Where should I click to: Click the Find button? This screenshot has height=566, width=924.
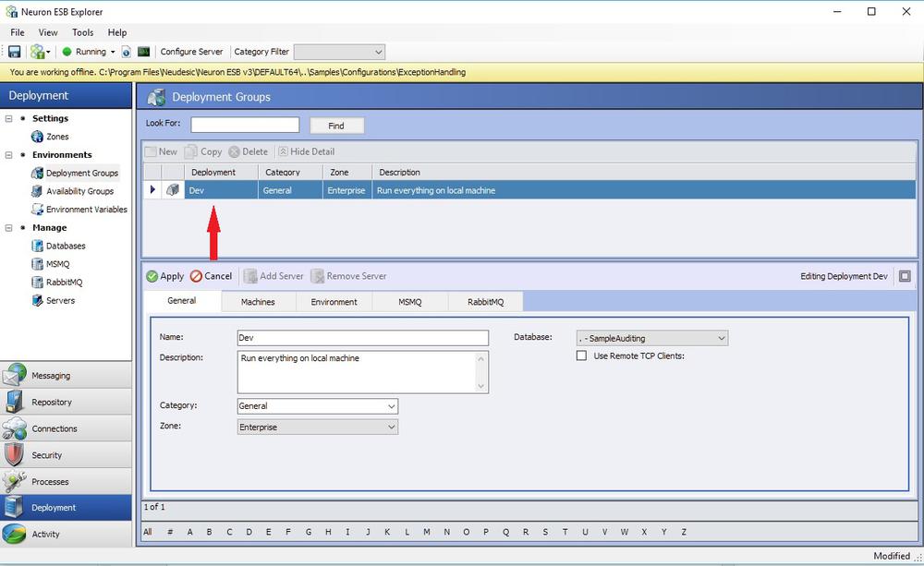click(336, 126)
